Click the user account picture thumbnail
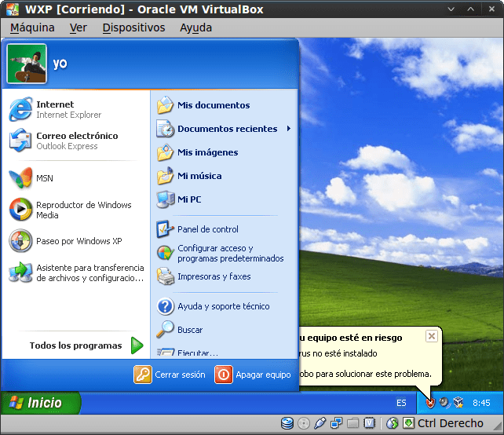This screenshot has width=504, height=435. (x=26, y=64)
